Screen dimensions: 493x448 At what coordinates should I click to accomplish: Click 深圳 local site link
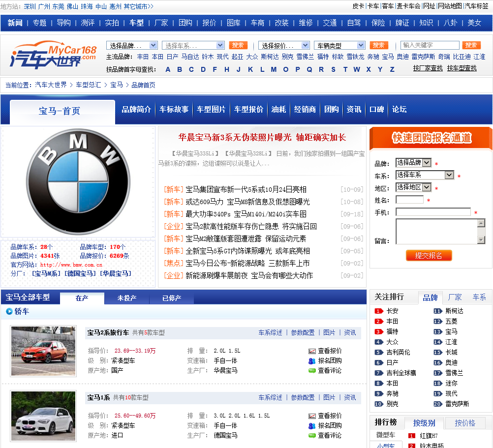pos(30,6)
